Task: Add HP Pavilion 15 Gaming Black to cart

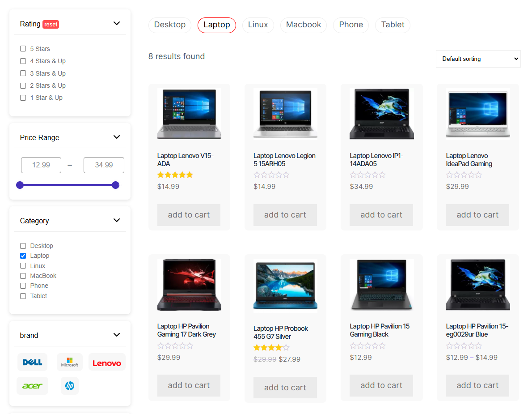Action: [x=381, y=385]
